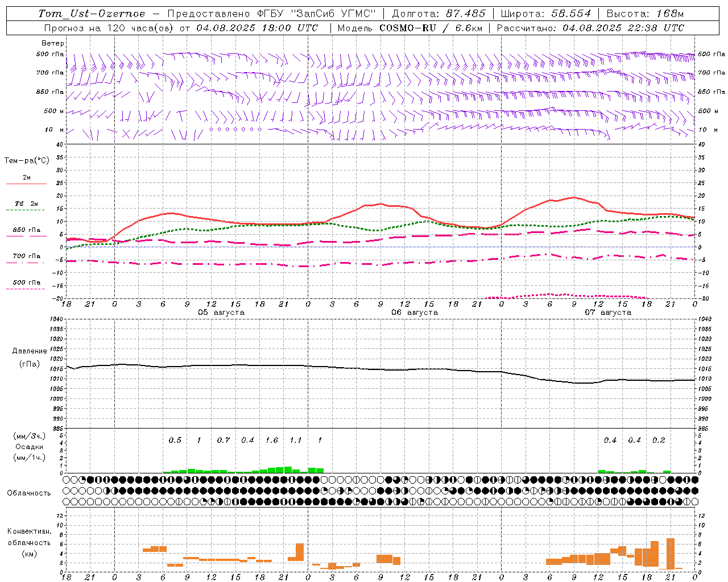Click the Рассчитано: 04.08.2025 22:38 UTC text
The image size is (728, 582).
[x=590, y=27]
